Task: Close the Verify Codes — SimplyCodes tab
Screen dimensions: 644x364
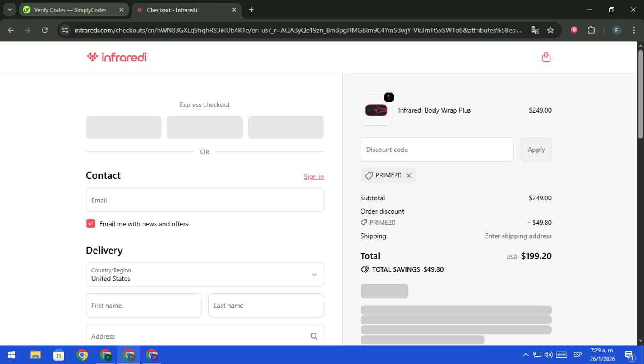Action: pos(121,10)
